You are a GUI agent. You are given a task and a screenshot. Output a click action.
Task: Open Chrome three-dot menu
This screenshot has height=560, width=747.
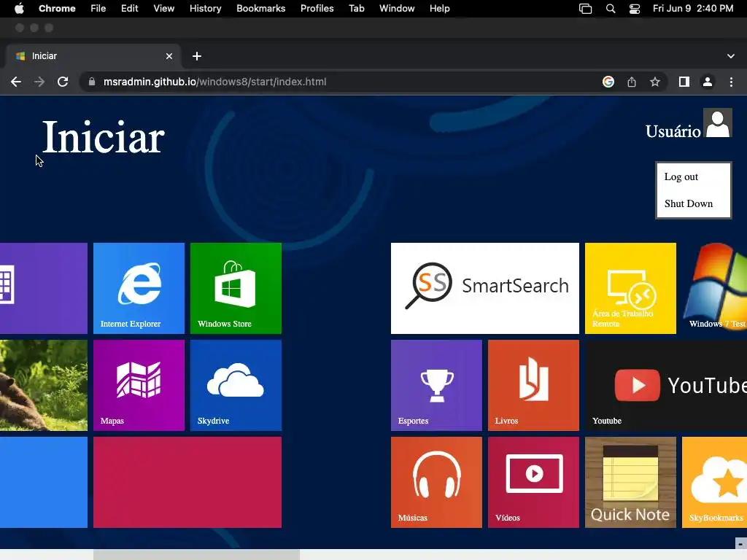[x=731, y=82]
